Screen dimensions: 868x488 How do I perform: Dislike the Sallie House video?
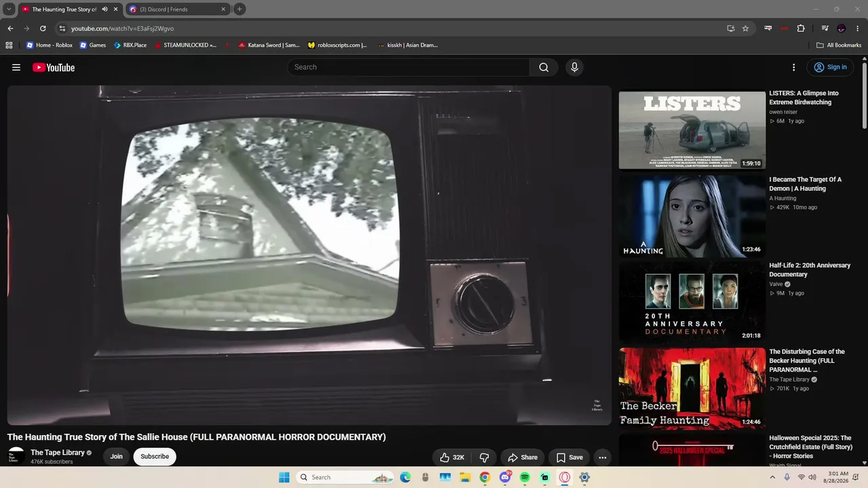(484, 457)
